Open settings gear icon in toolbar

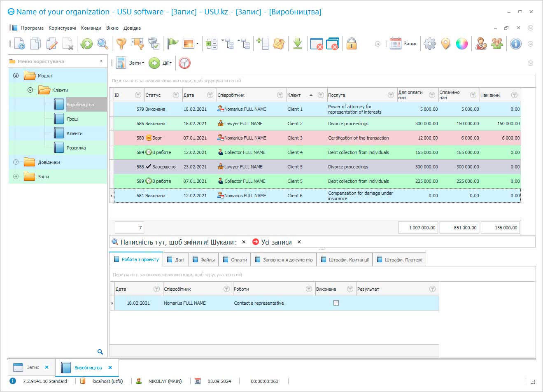[430, 44]
